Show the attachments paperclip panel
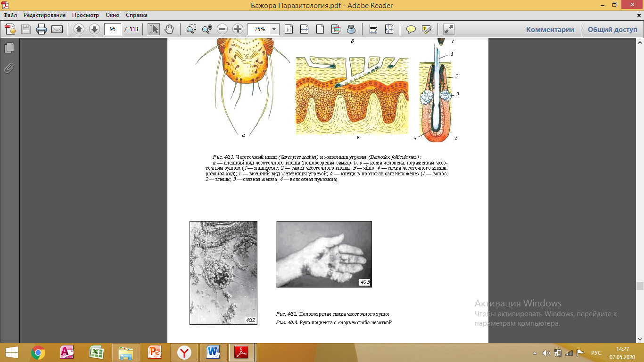This screenshot has width=644, height=362. (x=9, y=68)
